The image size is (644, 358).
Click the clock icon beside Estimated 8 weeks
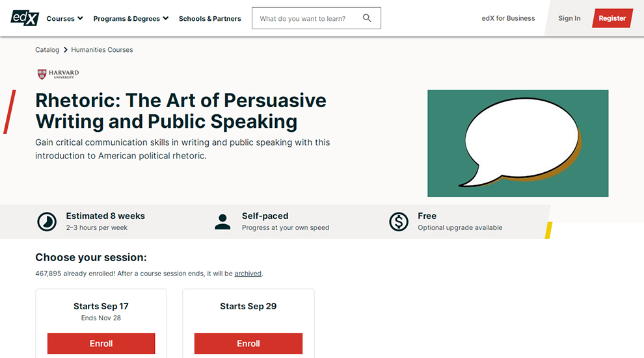[x=47, y=222]
